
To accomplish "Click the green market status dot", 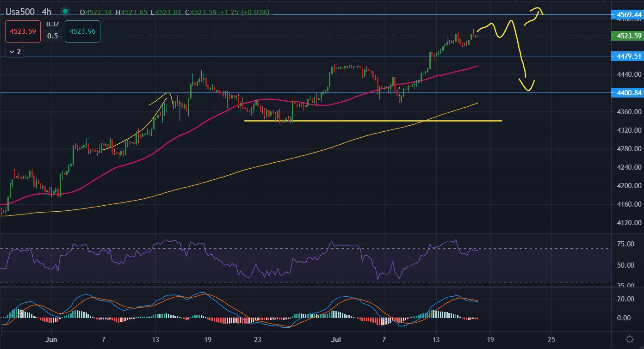I will pyautogui.click(x=66, y=12).
